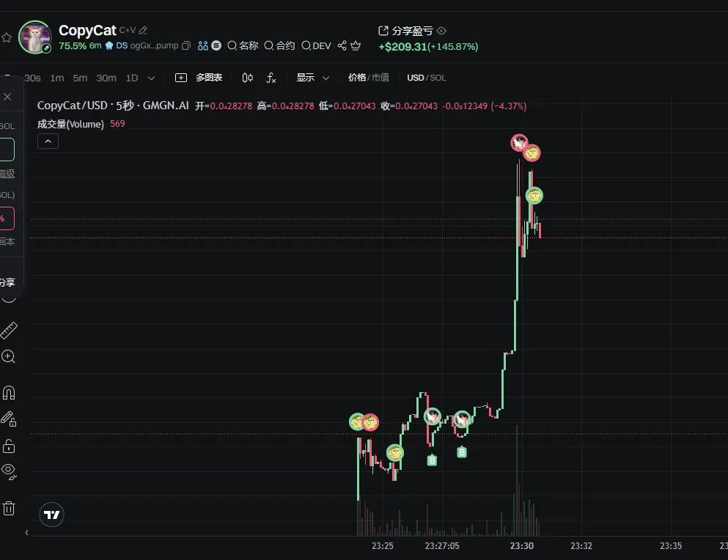The height and width of the screenshot is (560, 728).
Task: Toggle magnet mode for drawings
Action: (9, 393)
